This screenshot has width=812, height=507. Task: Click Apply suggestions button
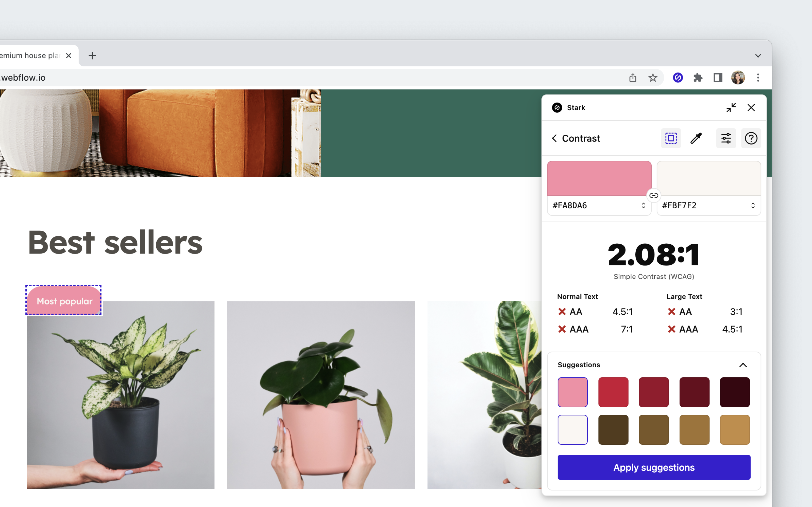[654, 467]
